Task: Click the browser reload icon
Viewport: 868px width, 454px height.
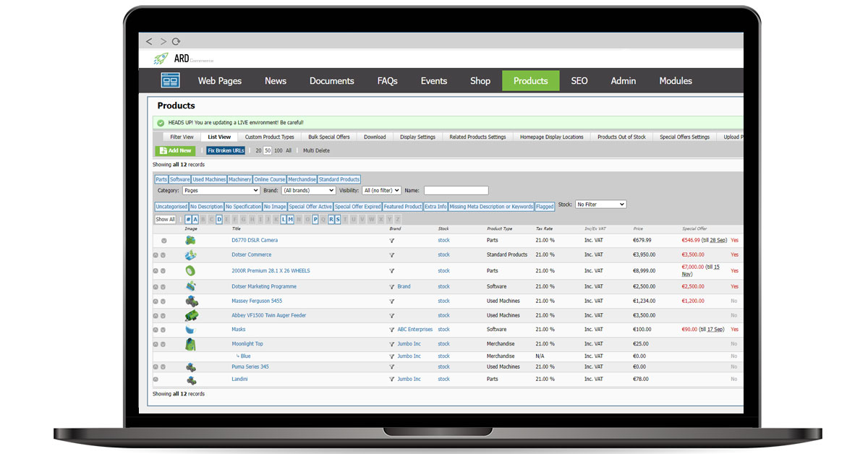Action: tap(176, 42)
